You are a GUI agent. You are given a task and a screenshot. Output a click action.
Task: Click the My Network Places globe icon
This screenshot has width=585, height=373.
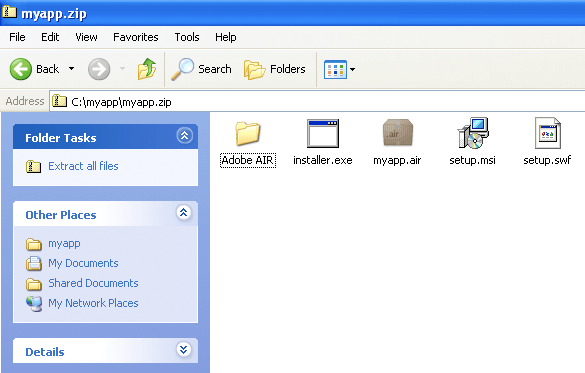tap(34, 304)
